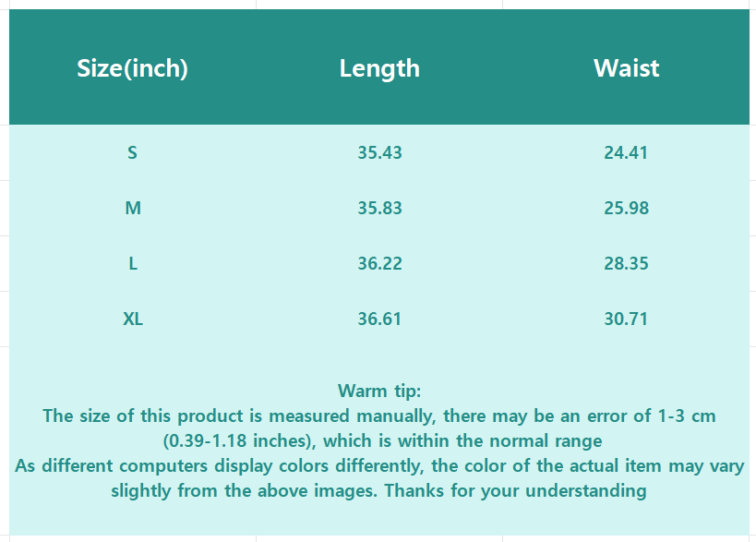Click the 28.35 waist value
The width and height of the screenshot is (756, 542).
[626, 263]
